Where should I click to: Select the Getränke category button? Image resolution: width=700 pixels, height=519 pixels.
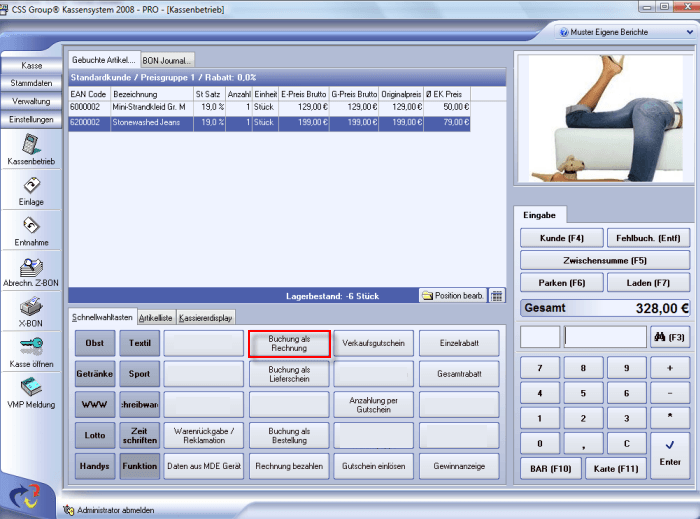(x=95, y=374)
